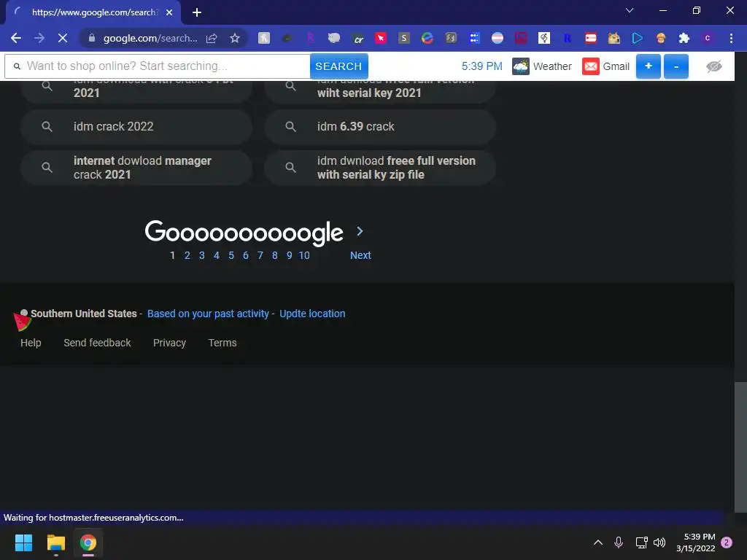
Task: Select 'idm crack 2022' related search
Action: pyautogui.click(x=136, y=127)
